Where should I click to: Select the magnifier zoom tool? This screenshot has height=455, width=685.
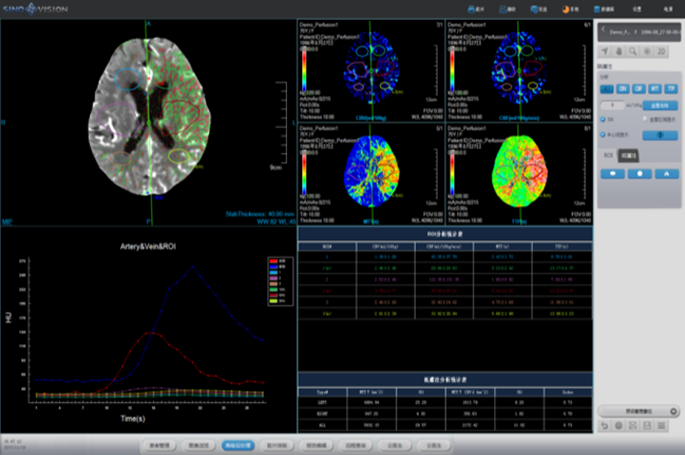(x=634, y=50)
